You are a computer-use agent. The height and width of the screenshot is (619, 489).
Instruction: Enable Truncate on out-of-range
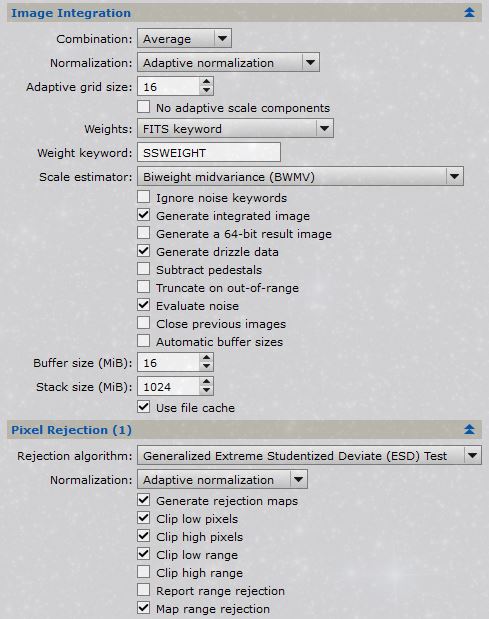click(x=144, y=287)
